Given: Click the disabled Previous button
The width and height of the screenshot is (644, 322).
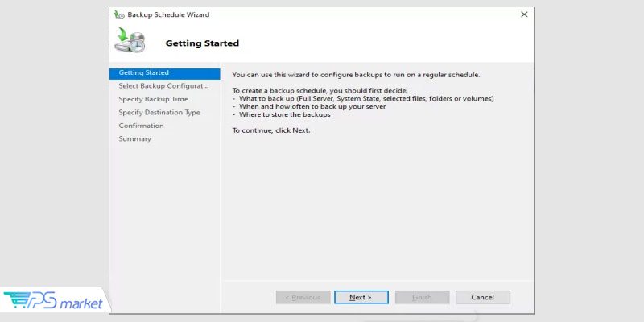Looking at the screenshot, I should click(303, 297).
